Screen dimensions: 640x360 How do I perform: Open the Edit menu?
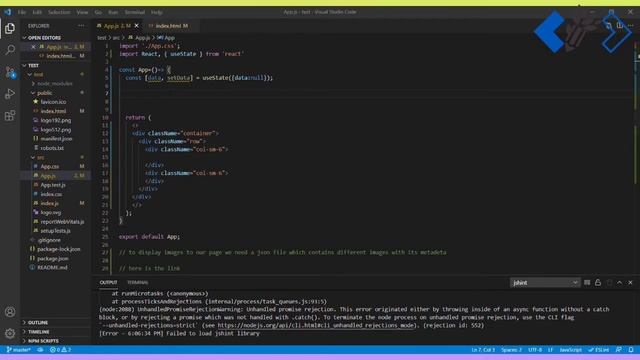tap(37, 12)
